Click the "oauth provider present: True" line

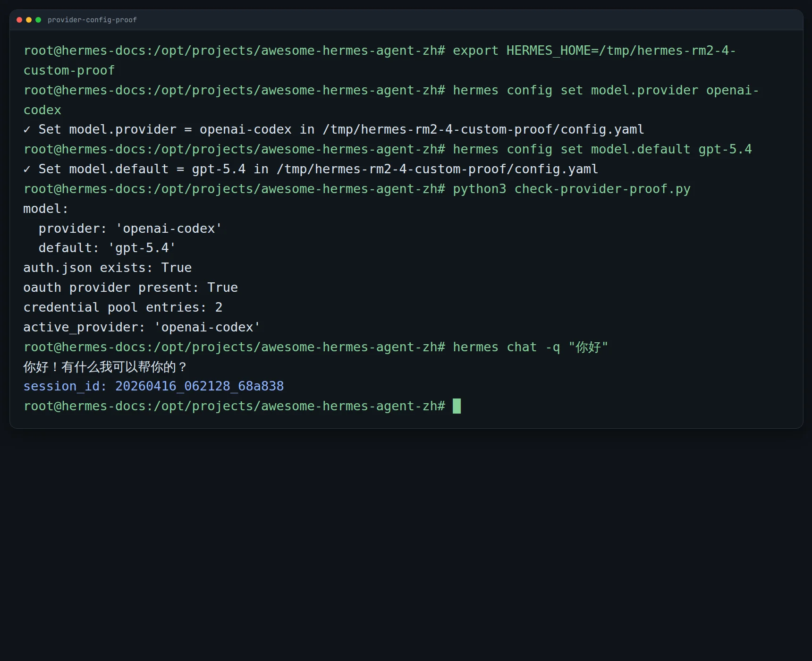click(131, 288)
